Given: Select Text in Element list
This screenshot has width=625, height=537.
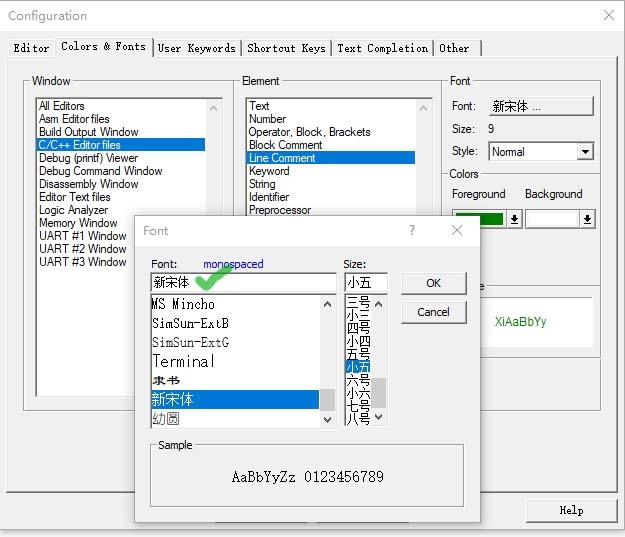Looking at the screenshot, I should pos(331,106).
